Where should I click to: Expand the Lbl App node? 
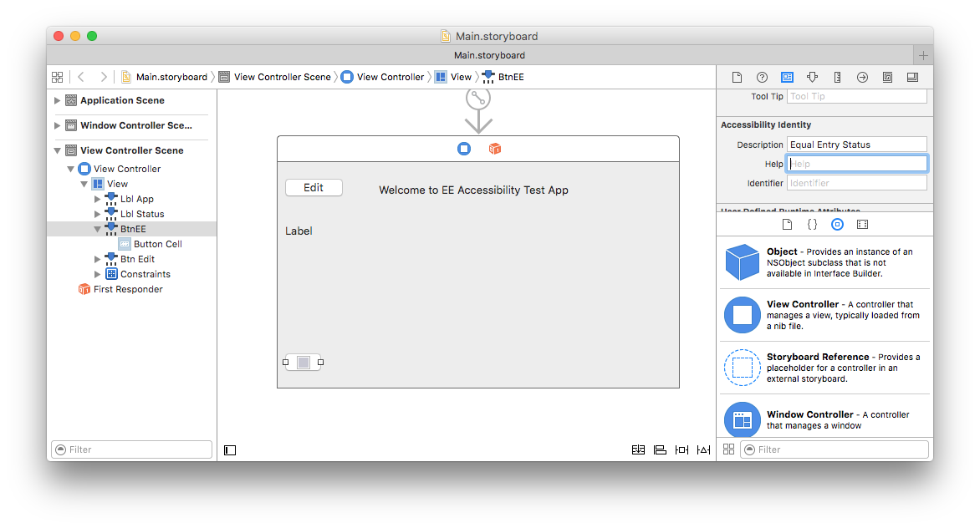pos(97,199)
